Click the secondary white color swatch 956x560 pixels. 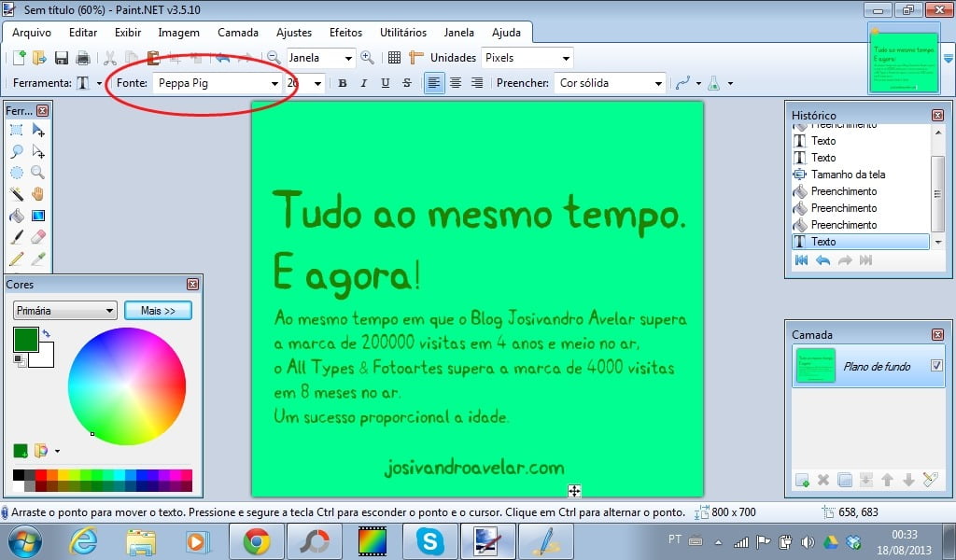pos(47,357)
